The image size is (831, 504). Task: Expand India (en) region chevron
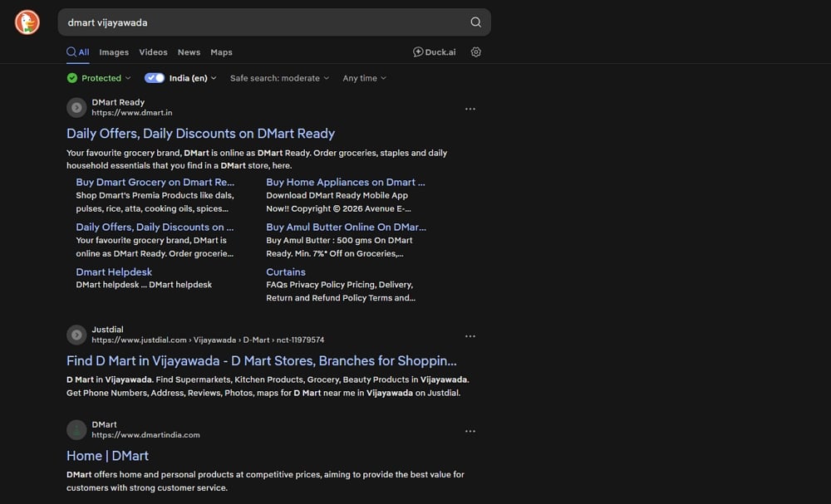[x=214, y=78]
